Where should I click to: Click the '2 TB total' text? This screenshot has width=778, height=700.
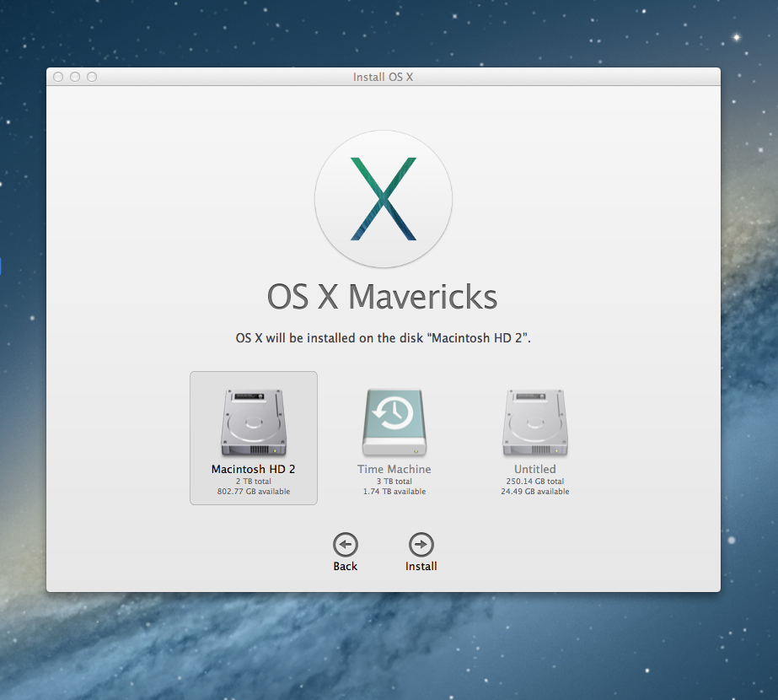(x=254, y=481)
